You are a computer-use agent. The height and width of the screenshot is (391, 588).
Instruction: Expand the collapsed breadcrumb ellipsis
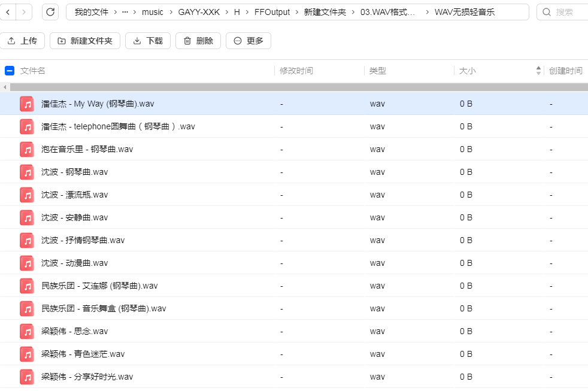tap(125, 13)
